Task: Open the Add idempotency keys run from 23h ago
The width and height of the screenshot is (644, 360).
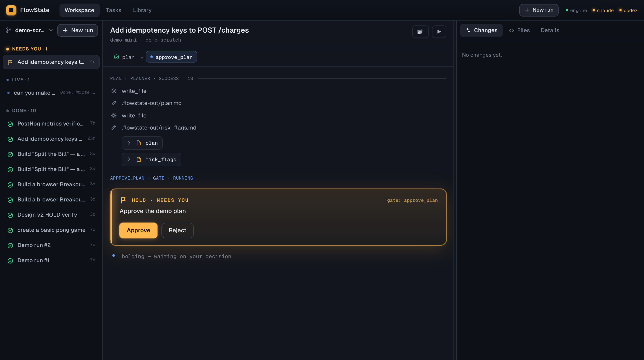Action: click(51, 139)
